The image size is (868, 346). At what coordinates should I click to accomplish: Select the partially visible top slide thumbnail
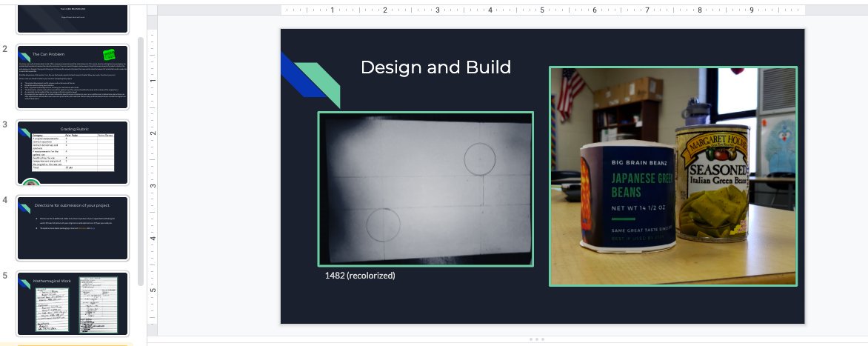pos(73,19)
